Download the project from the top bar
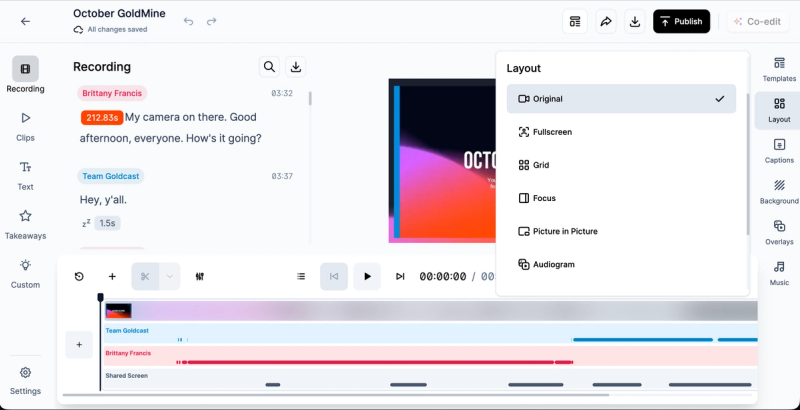 tap(635, 21)
